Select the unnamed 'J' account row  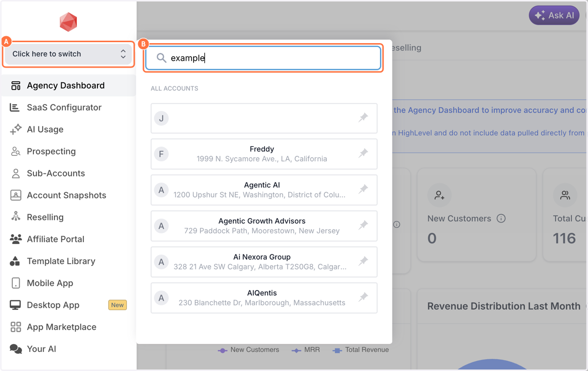point(264,118)
